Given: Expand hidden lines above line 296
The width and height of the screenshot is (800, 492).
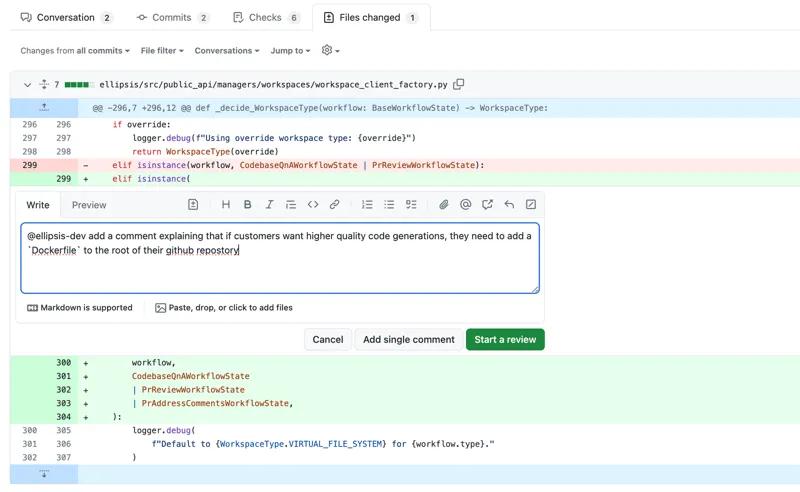Looking at the screenshot, I should (44, 108).
